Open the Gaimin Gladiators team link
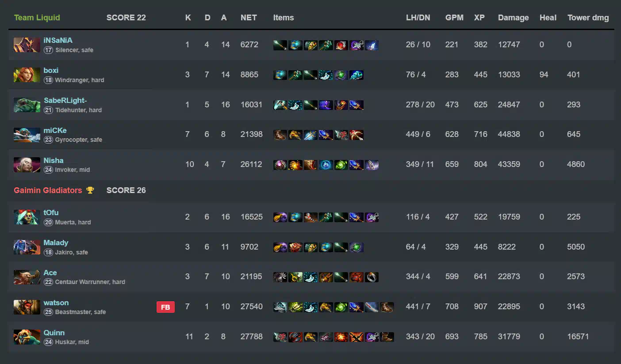This screenshot has width=621, height=364. pyautogui.click(x=48, y=190)
